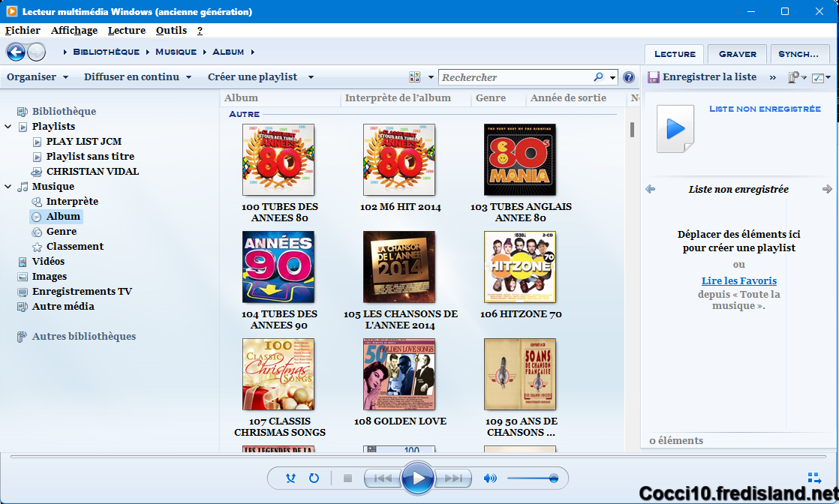The height and width of the screenshot is (504, 839).
Task: Open the Outils menu
Action: pos(171,31)
